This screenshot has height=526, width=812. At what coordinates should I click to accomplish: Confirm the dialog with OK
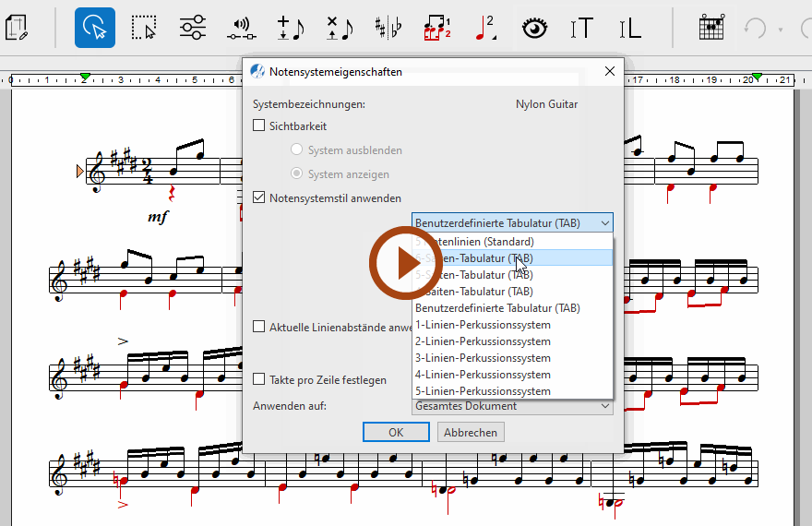396,432
